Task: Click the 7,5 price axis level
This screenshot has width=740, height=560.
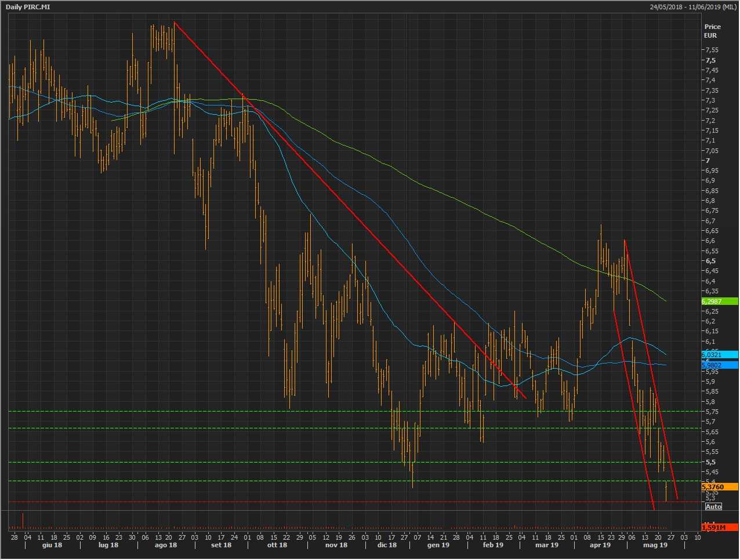Action: (x=710, y=60)
